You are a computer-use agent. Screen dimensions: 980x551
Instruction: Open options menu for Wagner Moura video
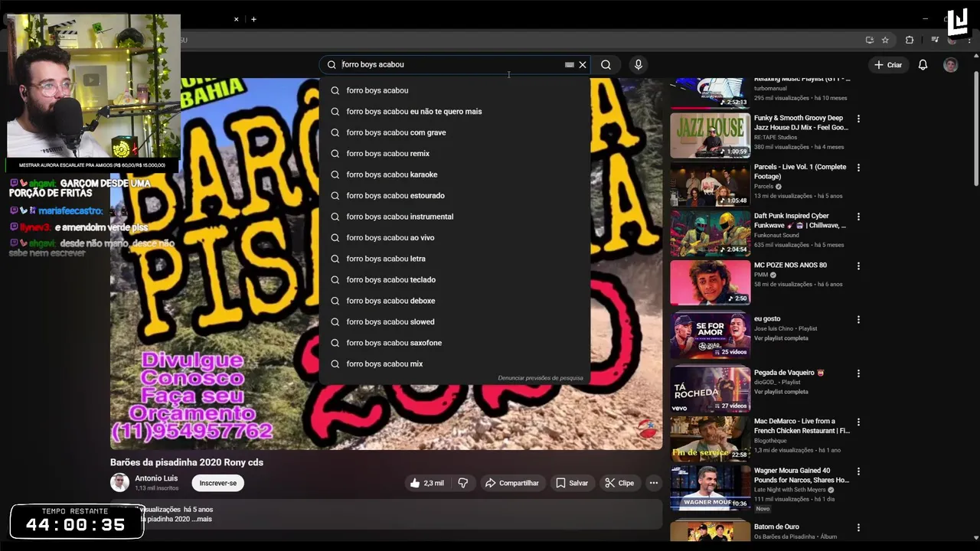pos(858,471)
